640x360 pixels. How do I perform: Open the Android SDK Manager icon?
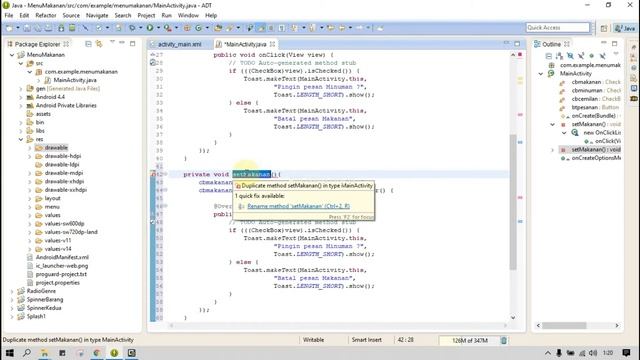tap(61, 28)
